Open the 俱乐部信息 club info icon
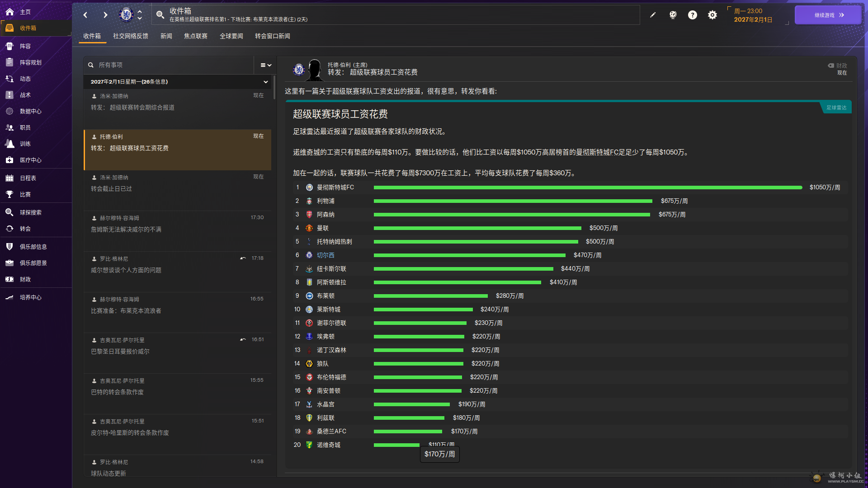Viewport: 868px width, 488px height. coord(9,247)
